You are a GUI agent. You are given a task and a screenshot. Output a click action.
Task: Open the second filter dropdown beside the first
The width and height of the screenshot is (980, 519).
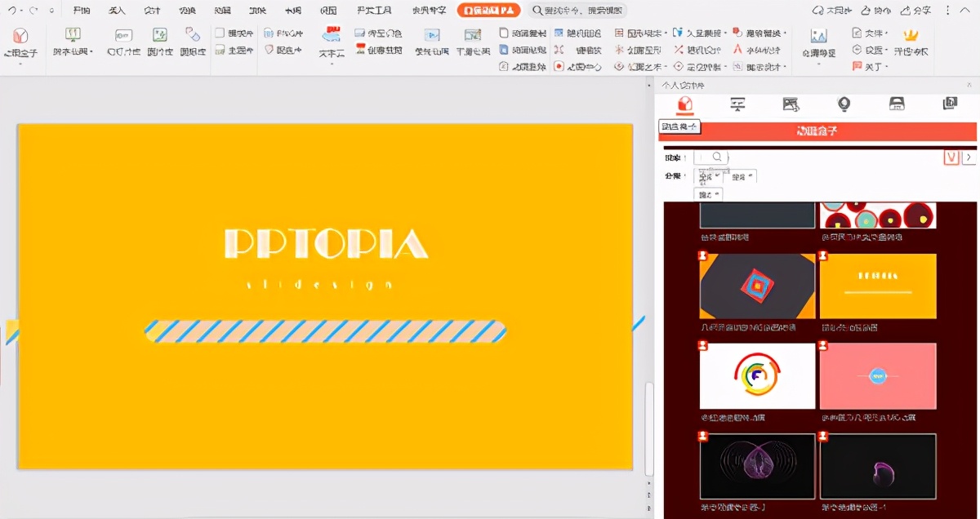(742, 176)
